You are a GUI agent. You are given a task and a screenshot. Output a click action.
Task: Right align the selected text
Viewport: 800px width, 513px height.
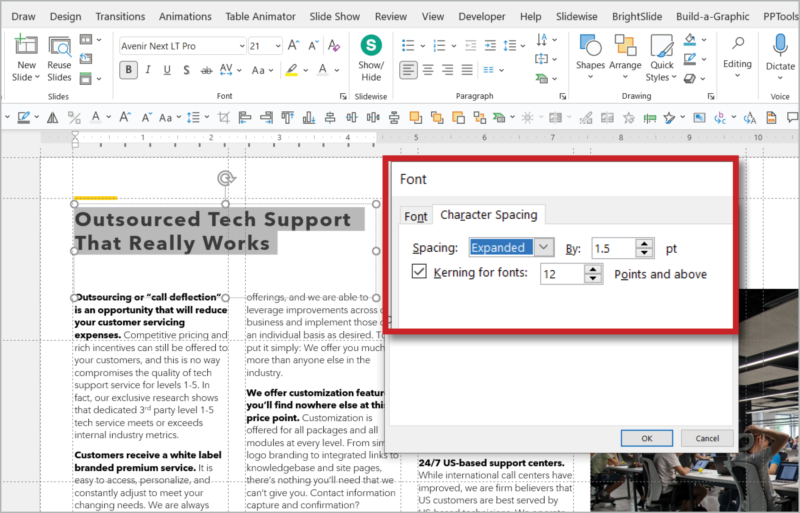click(x=447, y=70)
